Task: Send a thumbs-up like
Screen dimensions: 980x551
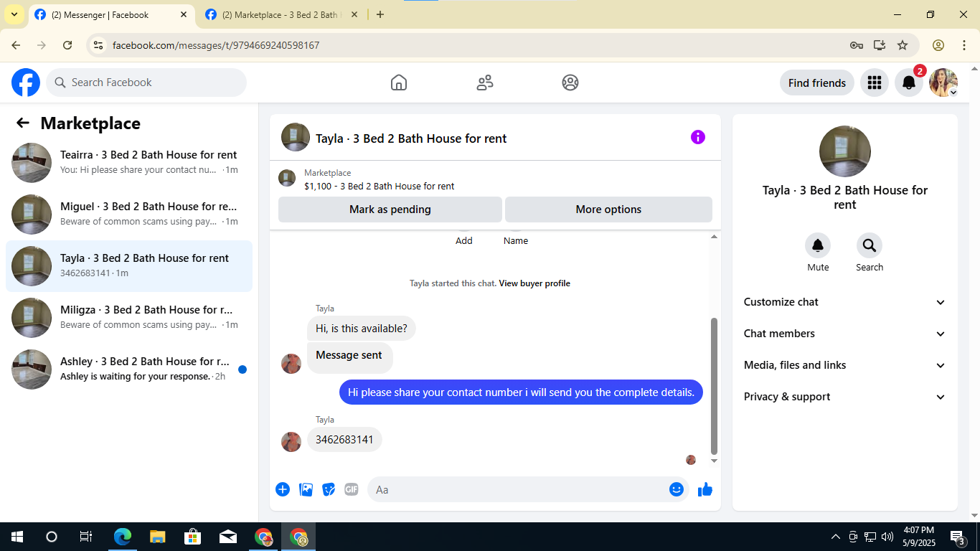Action: [x=705, y=489]
